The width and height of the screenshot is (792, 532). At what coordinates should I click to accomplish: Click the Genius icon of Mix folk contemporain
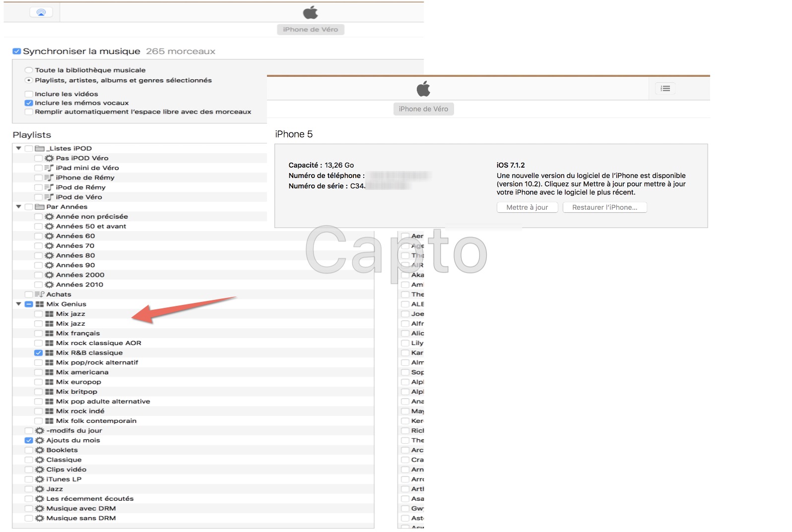(49, 421)
